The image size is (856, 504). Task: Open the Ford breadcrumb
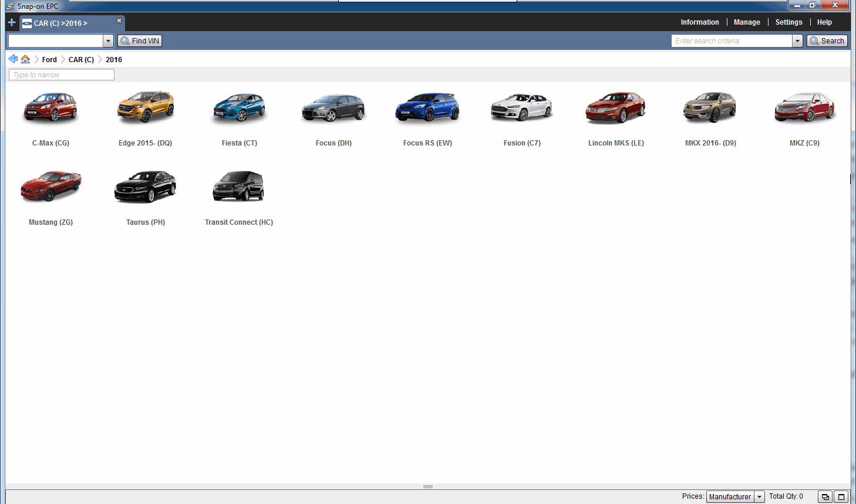coord(49,60)
